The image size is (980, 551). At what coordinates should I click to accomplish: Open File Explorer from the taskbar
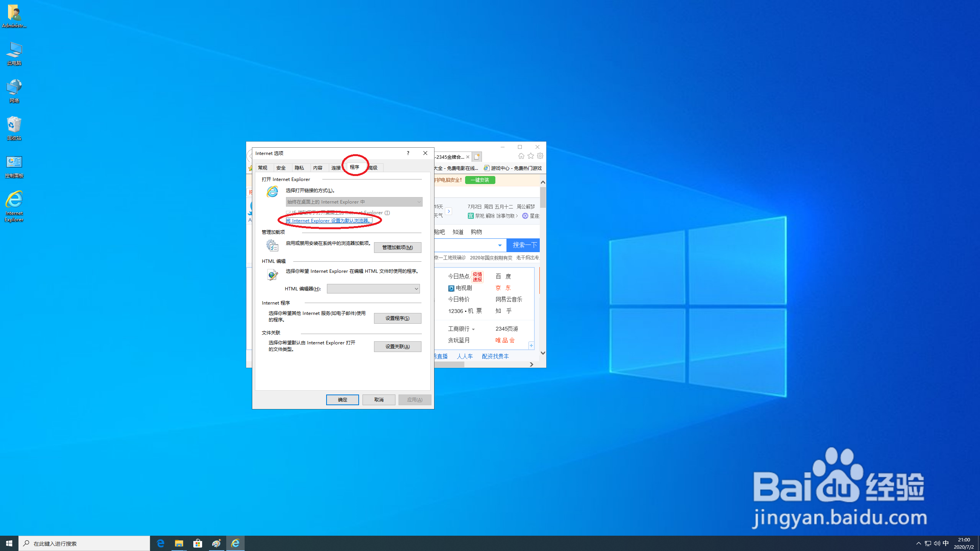click(x=179, y=543)
